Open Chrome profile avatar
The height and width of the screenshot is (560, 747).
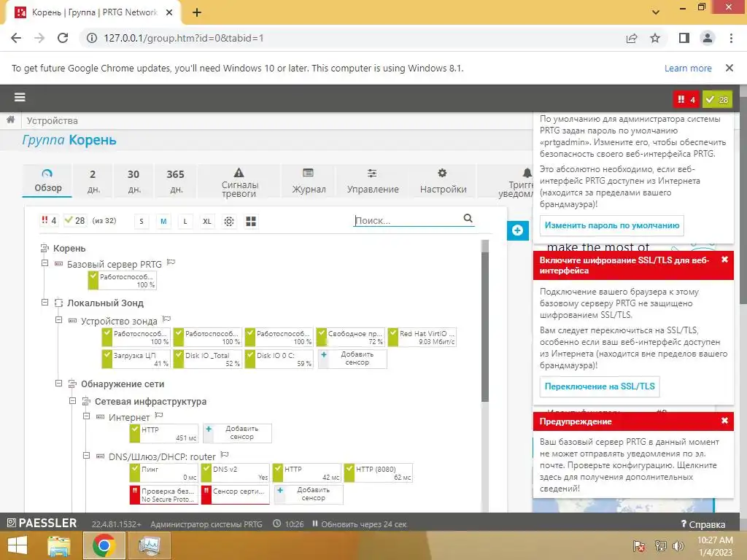708,38
